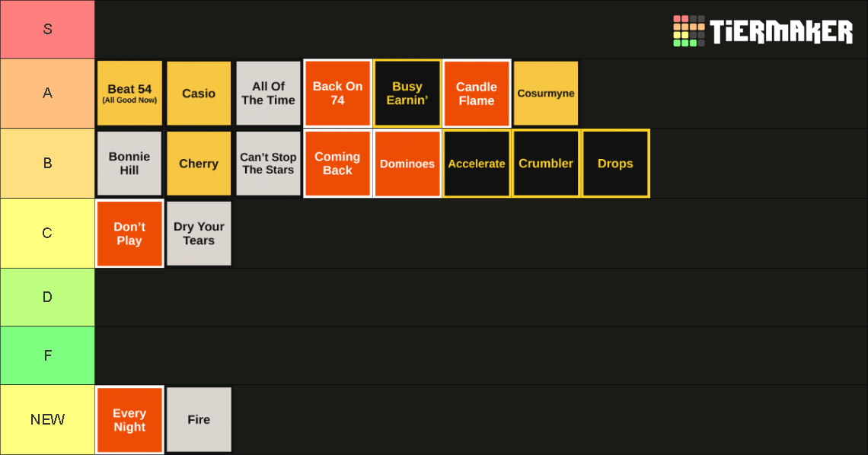Click the Don't Play tile

pyautogui.click(x=129, y=234)
